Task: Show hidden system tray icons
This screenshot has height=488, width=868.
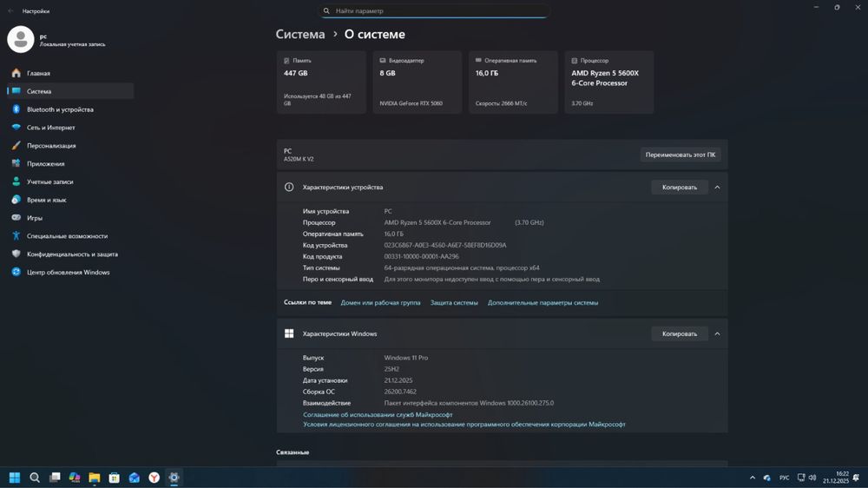Action: [753, 478]
